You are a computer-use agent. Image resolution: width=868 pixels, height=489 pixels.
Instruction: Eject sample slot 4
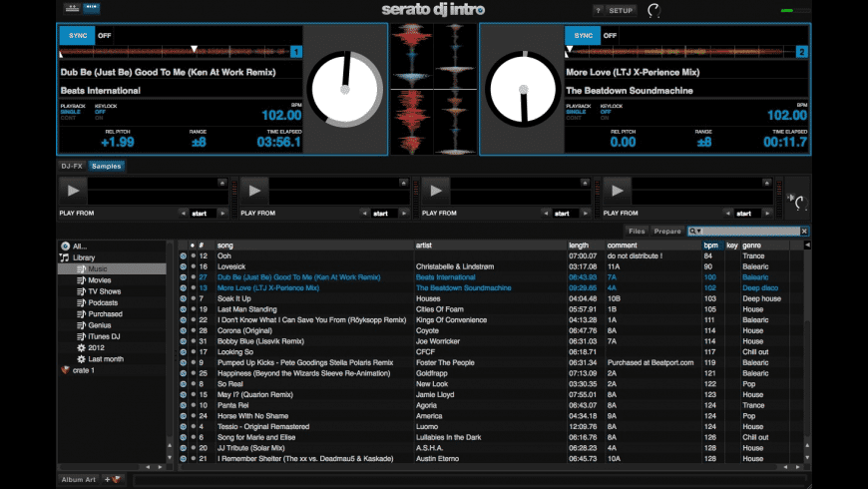tap(766, 183)
